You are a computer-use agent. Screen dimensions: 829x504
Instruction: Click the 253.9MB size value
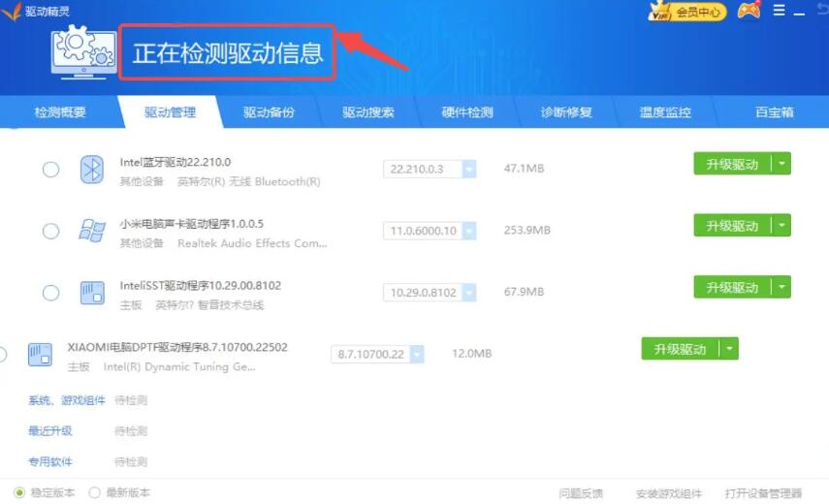click(x=527, y=230)
